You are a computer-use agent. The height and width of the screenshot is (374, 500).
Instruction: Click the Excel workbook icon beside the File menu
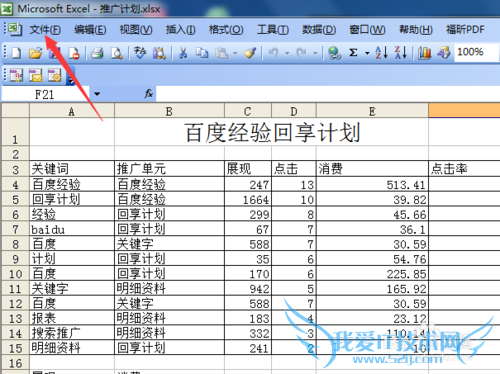click(x=15, y=29)
